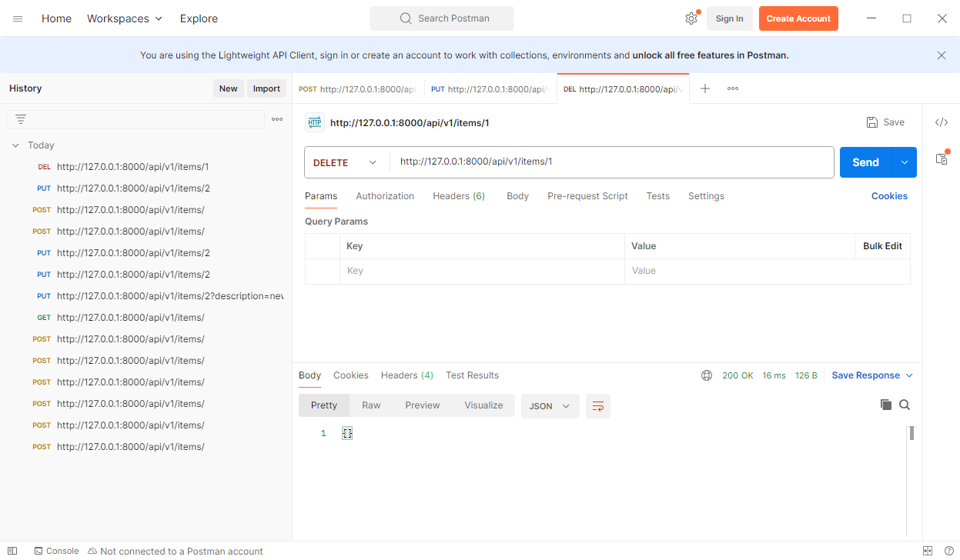Toggle sidebar icon in status bar
This screenshot has height=560, width=960.
(x=12, y=551)
